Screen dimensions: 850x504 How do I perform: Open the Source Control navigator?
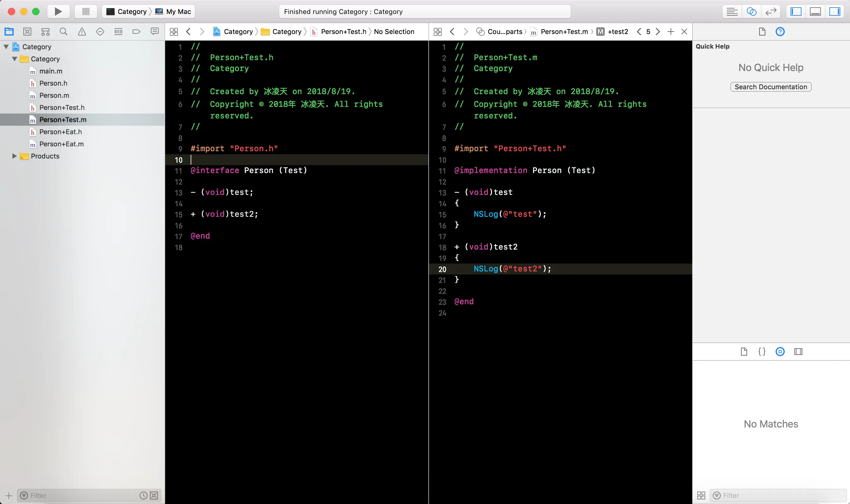[x=27, y=32]
